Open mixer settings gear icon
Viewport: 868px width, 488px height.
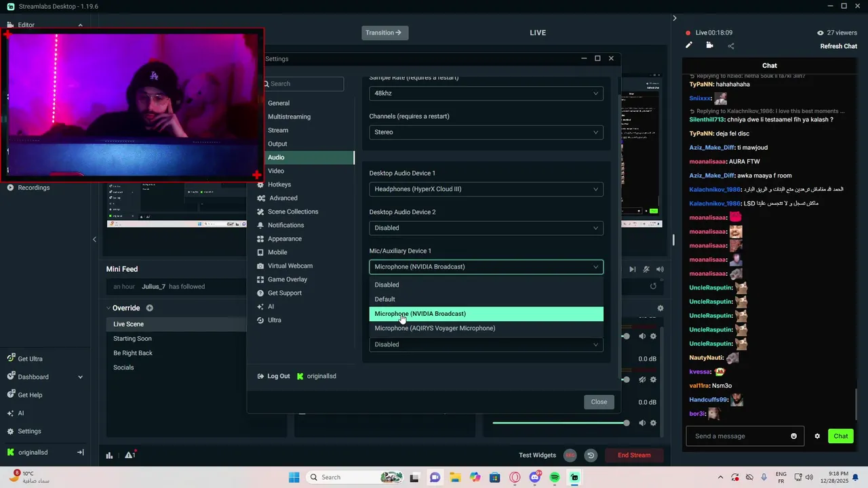click(660, 308)
